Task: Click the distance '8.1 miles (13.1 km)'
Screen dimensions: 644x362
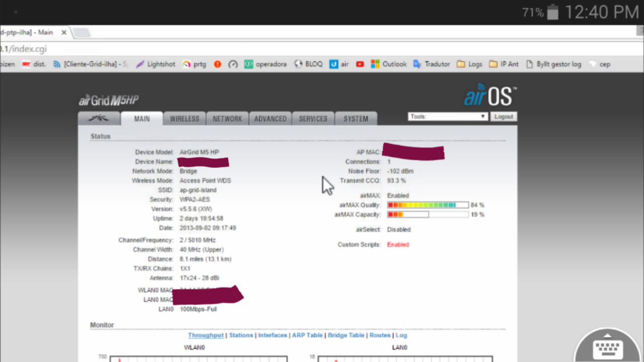Action: click(206, 259)
